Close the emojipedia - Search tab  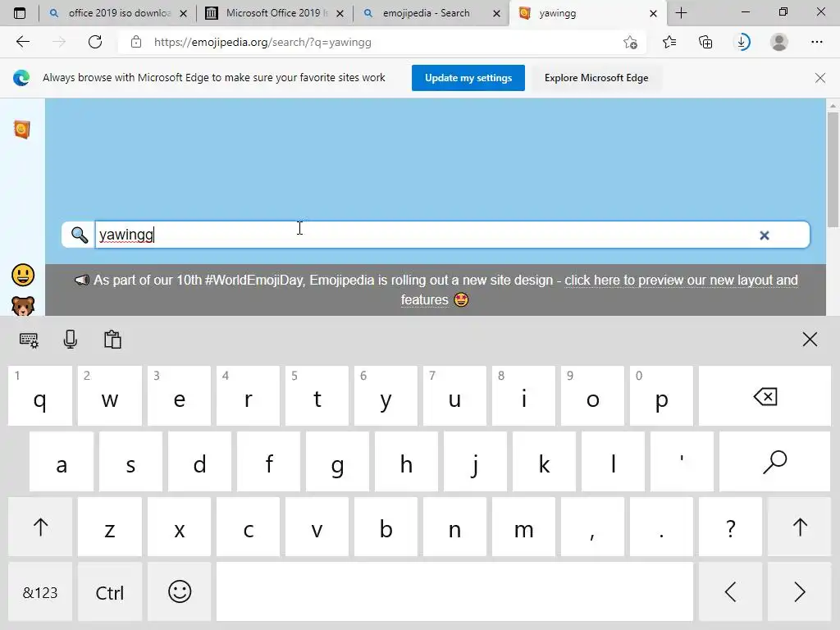496,13
